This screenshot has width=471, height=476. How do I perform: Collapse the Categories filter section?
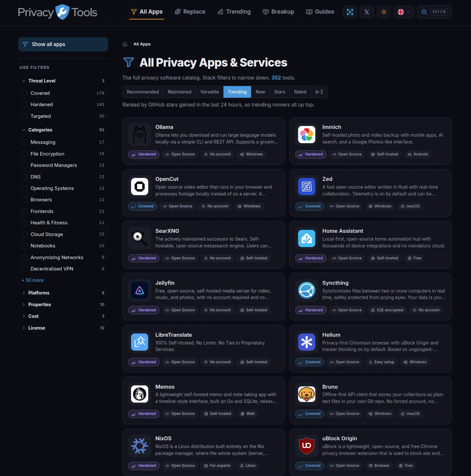[x=63, y=130]
